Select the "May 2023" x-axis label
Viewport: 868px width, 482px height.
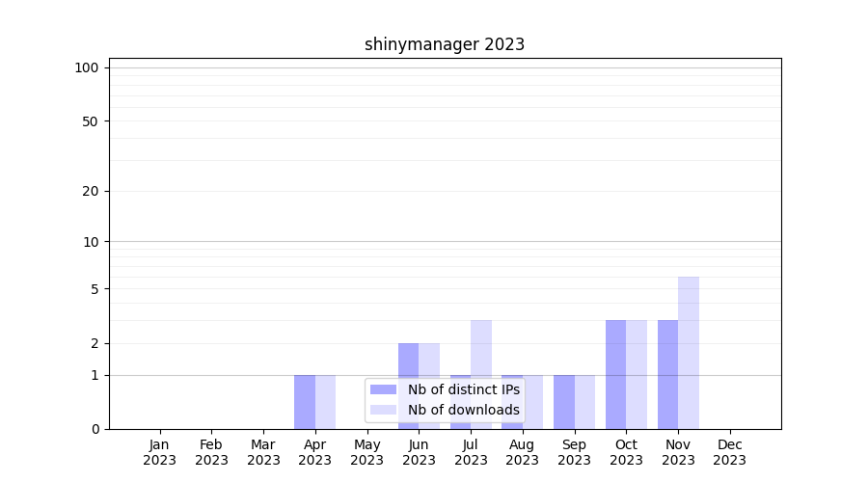coord(366,452)
